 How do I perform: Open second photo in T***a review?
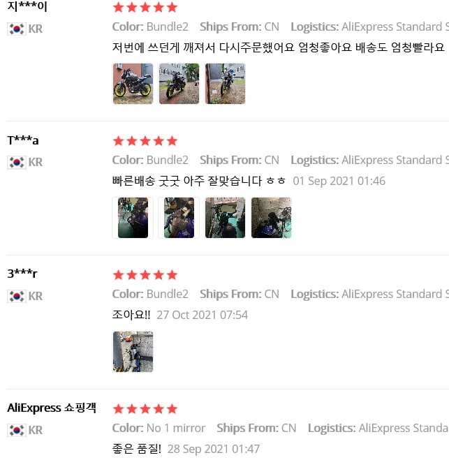pos(179,218)
